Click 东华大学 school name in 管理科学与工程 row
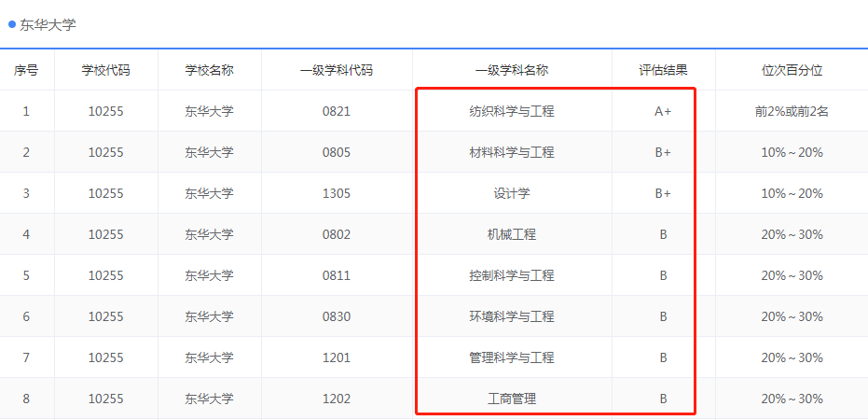 [x=209, y=357]
